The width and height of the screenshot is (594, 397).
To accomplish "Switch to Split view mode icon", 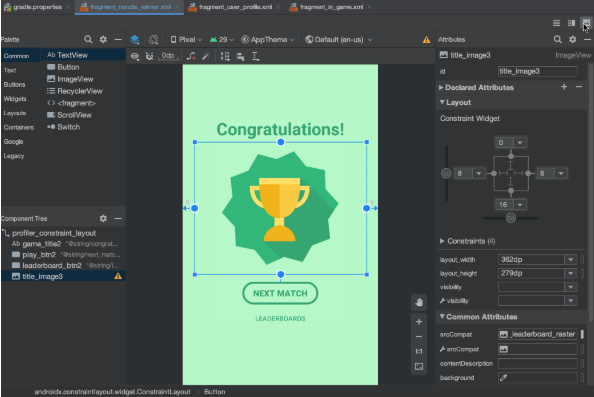I will coord(571,23).
